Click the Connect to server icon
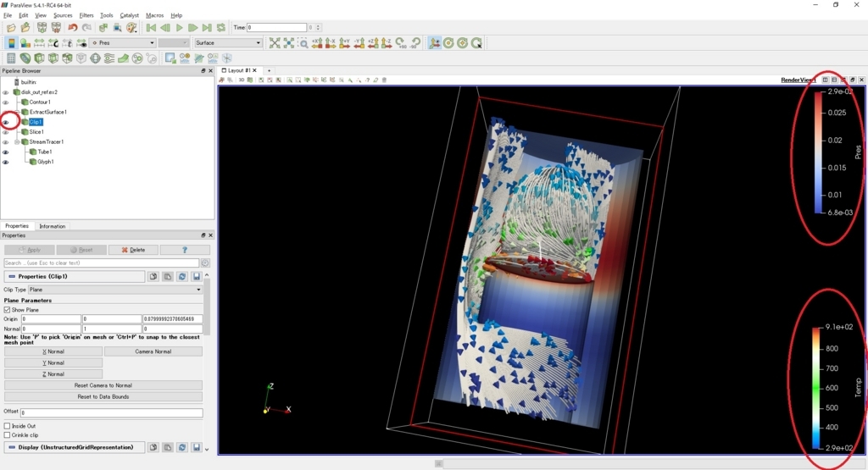Image resolution: width=868 pixels, height=470 pixels. [x=42, y=28]
